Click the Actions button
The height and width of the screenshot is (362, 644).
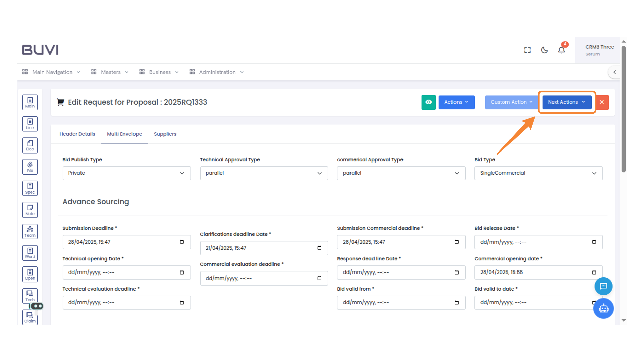point(456,102)
